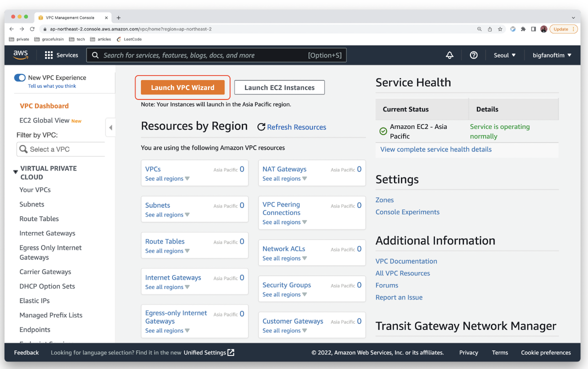Expand See all regions under NAT Gateways
The height and width of the screenshot is (369, 588).
click(x=284, y=178)
